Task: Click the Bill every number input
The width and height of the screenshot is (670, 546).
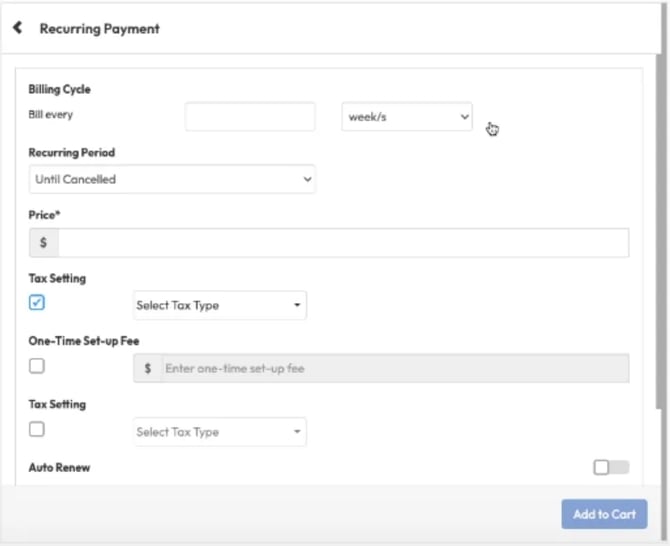Action: (250, 117)
